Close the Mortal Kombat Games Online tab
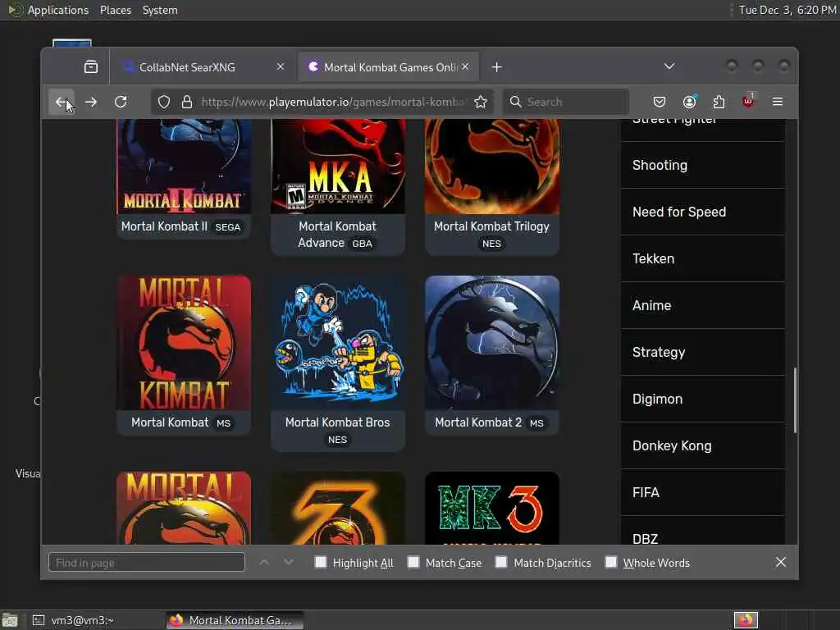The image size is (840, 630). pyautogui.click(x=465, y=66)
